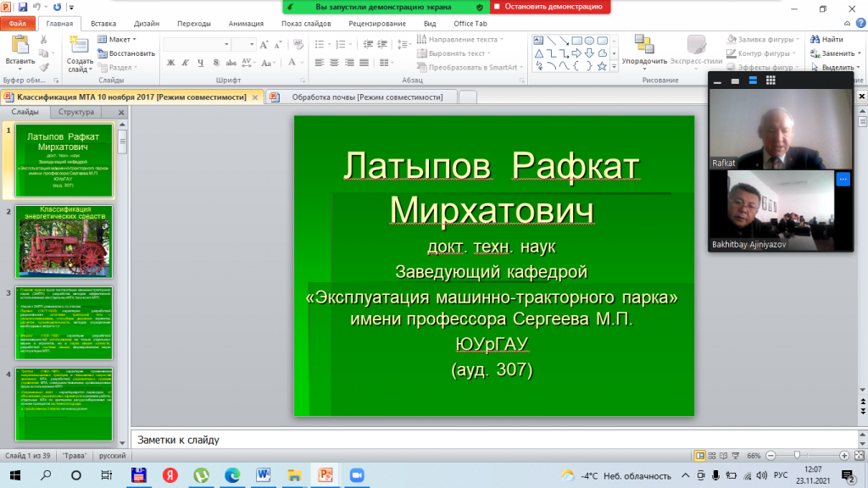Toggle text shadow S formatting
Image resolution: width=868 pixels, height=488 pixels.
coord(216,63)
